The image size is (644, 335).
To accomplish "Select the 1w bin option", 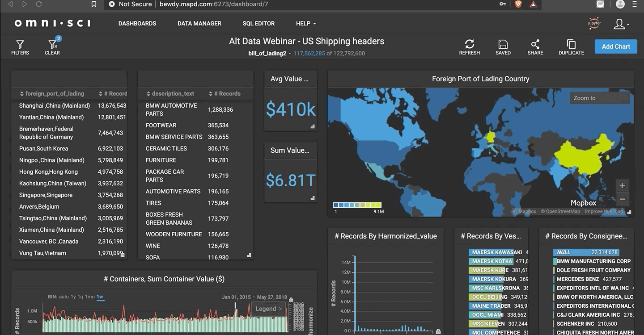I will (x=100, y=297).
